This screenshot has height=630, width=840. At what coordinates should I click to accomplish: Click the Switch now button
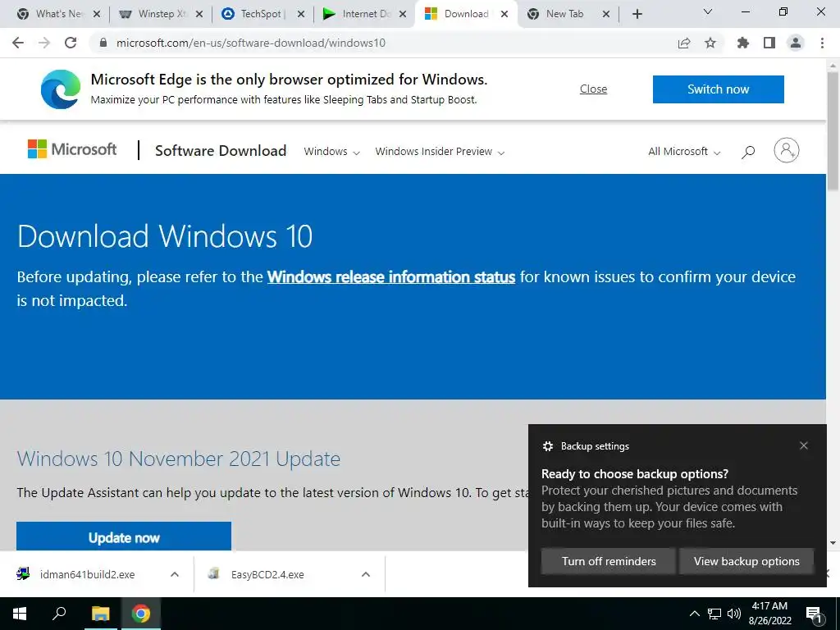pos(719,89)
